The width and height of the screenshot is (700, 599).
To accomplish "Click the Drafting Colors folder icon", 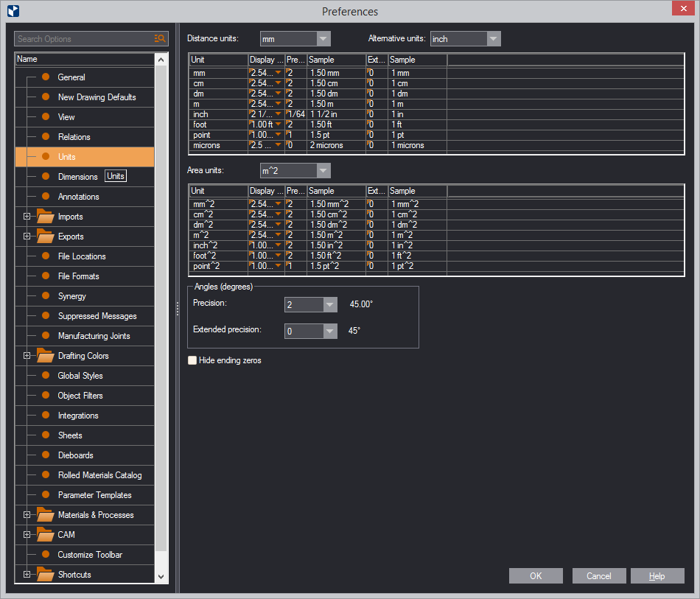I will [x=45, y=356].
